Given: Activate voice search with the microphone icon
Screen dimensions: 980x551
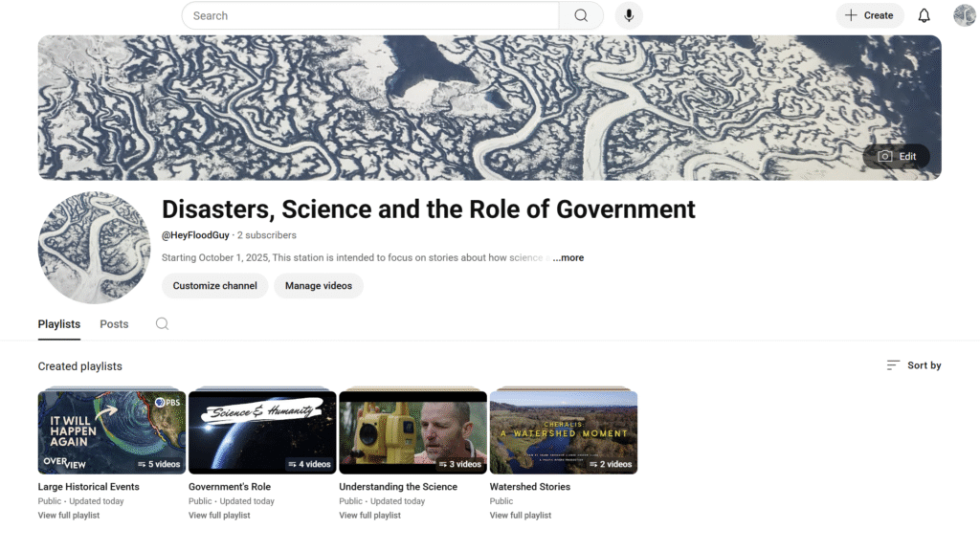Looking at the screenshot, I should click(x=629, y=15).
